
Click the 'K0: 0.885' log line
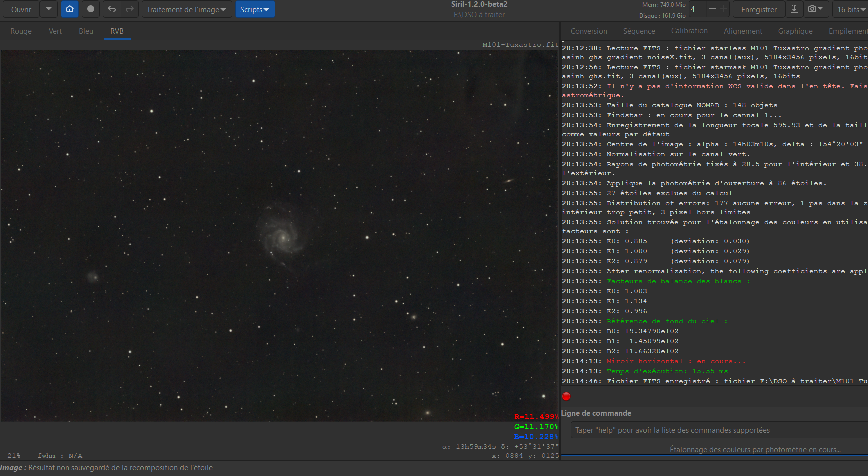click(x=655, y=241)
